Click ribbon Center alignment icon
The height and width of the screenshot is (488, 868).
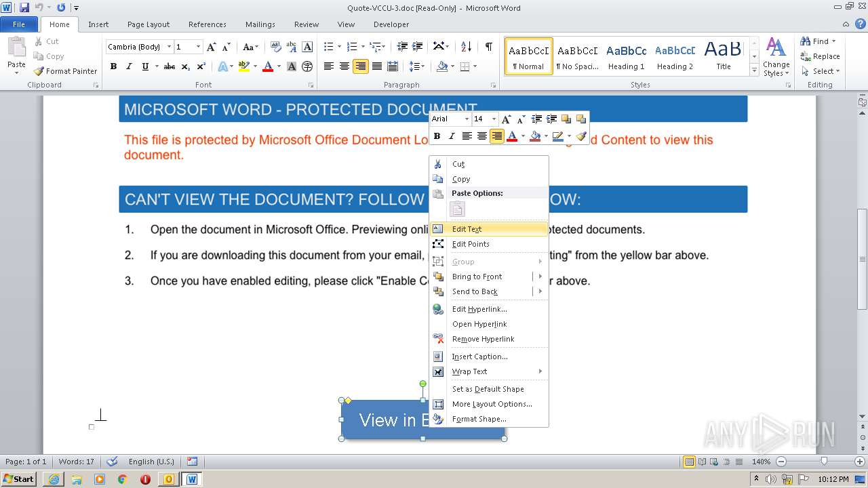[344, 66]
